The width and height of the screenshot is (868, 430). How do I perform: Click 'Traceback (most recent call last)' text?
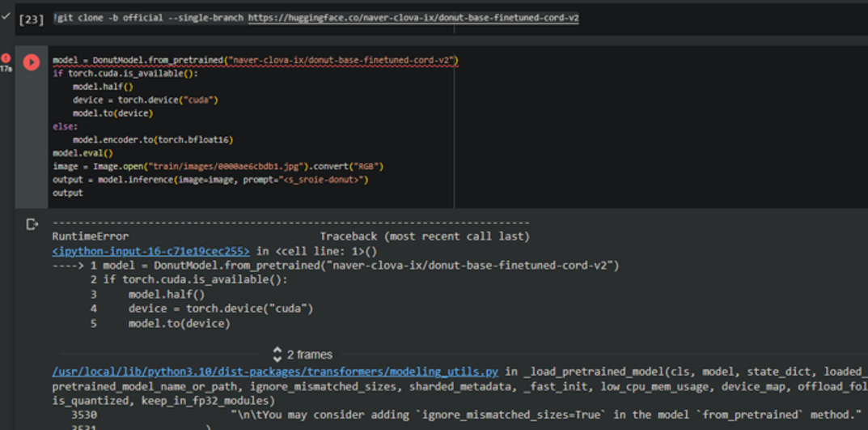tap(425, 236)
